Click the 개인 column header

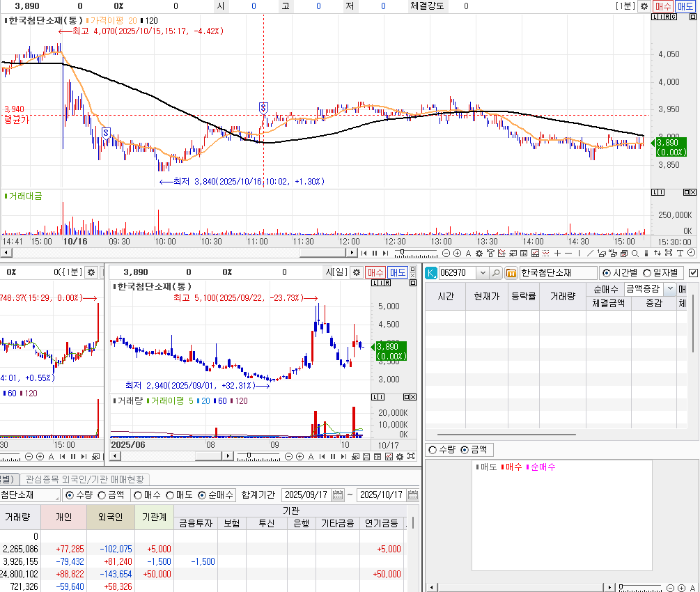tap(64, 517)
